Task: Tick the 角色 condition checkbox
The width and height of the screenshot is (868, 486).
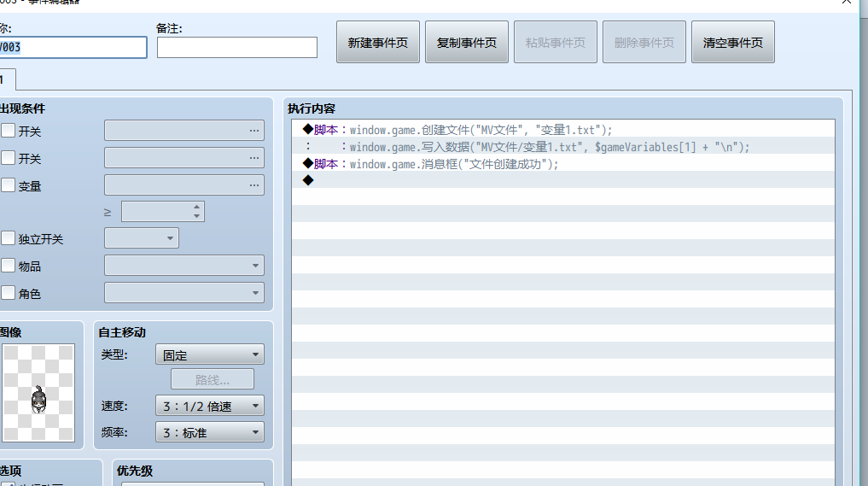Action: tap(9, 293)
